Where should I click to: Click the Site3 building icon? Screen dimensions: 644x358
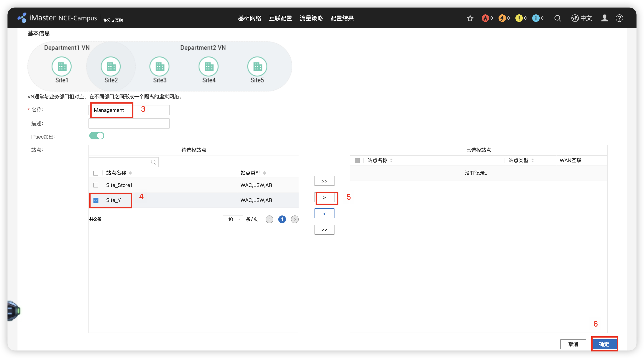[x=159, y=67]
